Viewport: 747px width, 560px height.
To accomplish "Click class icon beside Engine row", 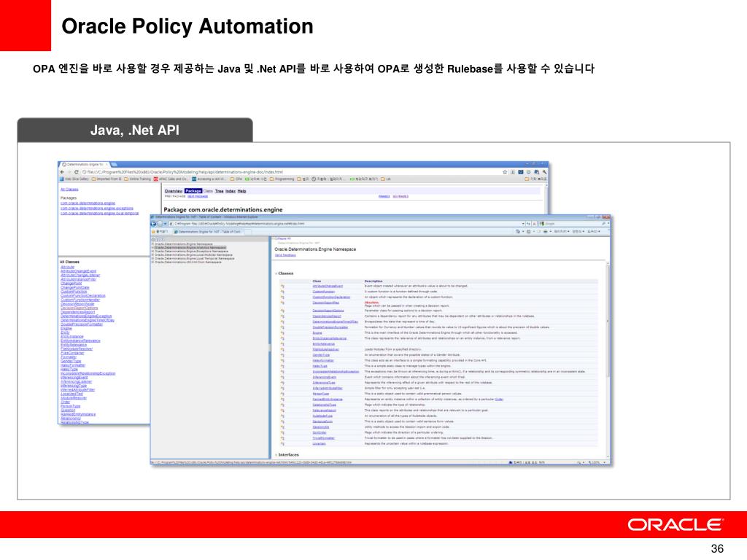I will click(282, 332).
